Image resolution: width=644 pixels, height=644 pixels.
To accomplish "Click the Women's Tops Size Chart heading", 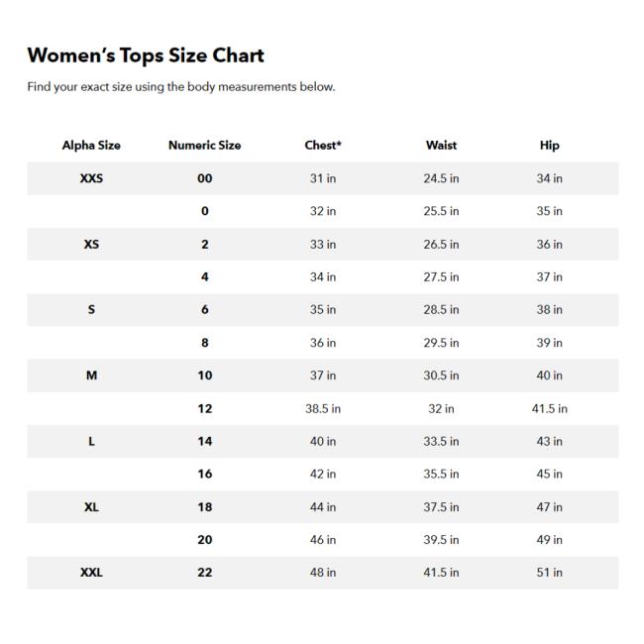I will tap(146, 55).
